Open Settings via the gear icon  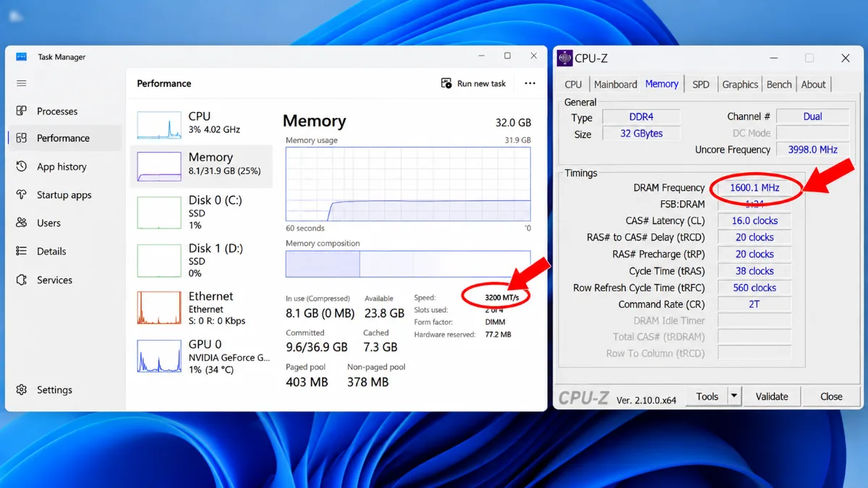(x=22, y=390)
